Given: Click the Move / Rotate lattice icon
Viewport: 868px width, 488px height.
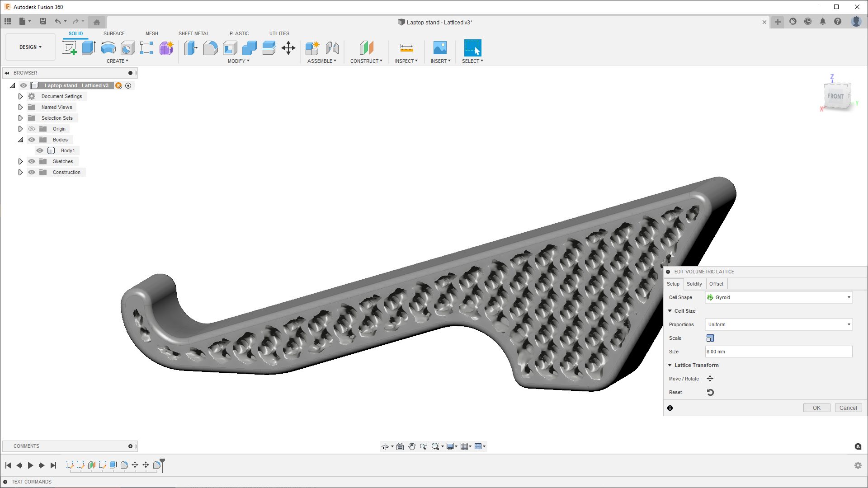Looking at the screenshot, I should (710, 379).
